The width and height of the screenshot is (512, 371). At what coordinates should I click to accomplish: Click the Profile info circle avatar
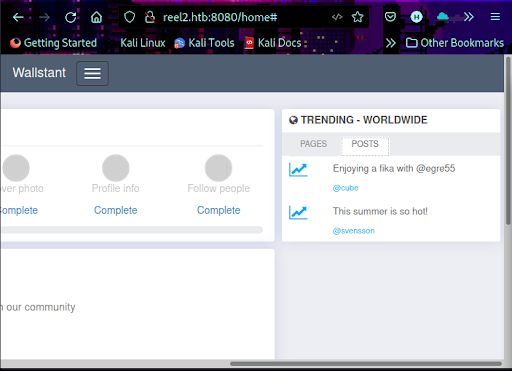click(x=116, y=168)
